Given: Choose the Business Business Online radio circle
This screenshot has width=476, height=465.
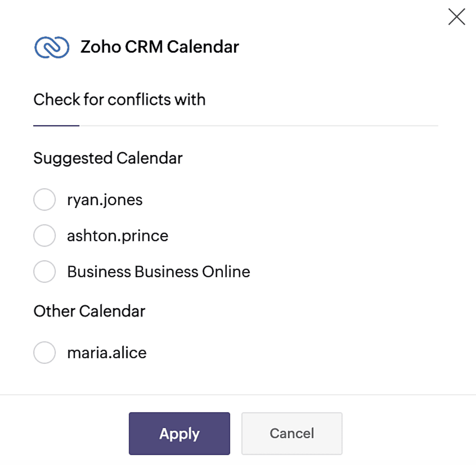Looking at the screenshot, I should click(44, 271).
